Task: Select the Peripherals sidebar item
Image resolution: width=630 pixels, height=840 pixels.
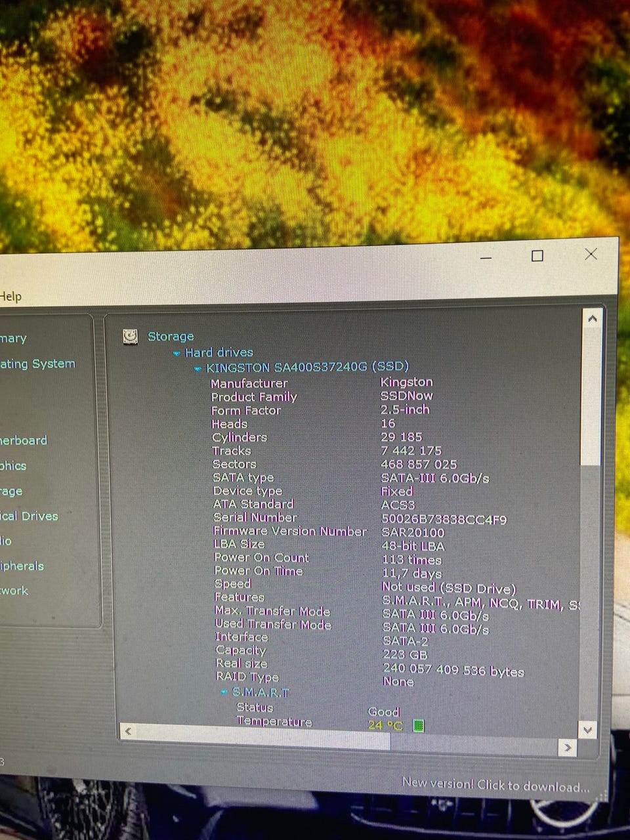Action: [x=22, y=566]
